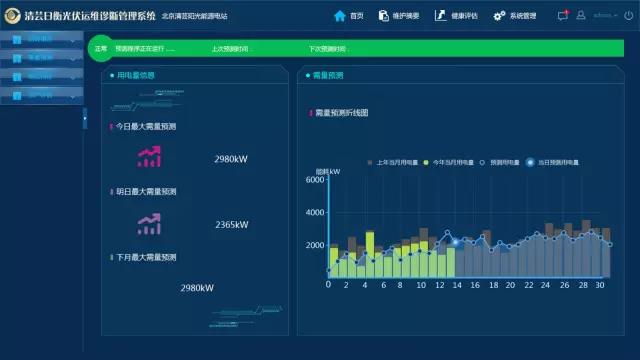Open the 系统管理 menu item
The height and width of the screenshot is (360, 640).
coord(522,16)
